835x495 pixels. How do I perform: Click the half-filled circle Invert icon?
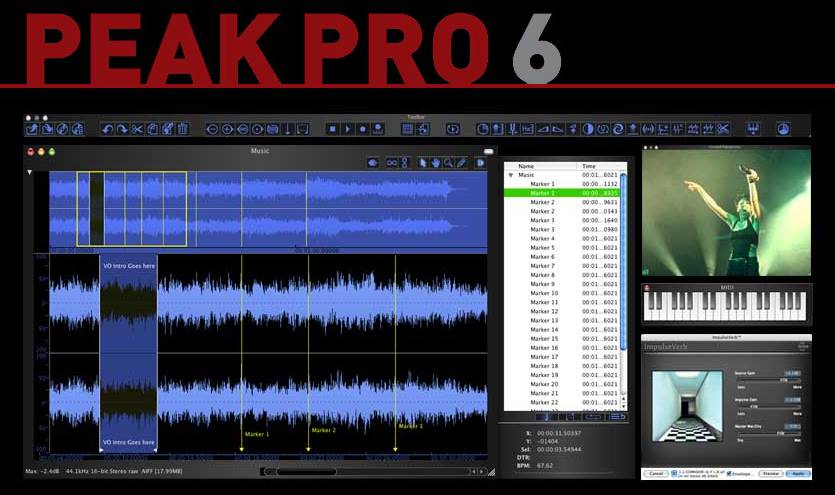coord(588,129)
